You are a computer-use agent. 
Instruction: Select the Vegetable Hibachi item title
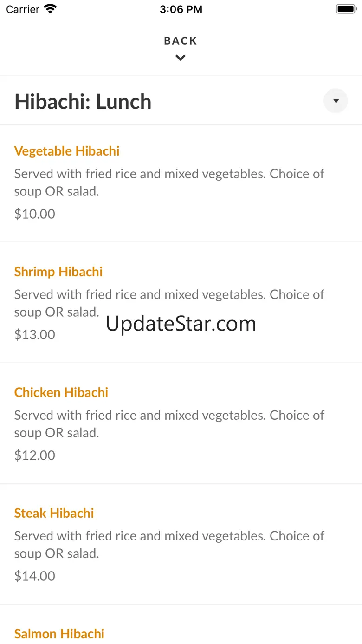click(x=67, y=151)
